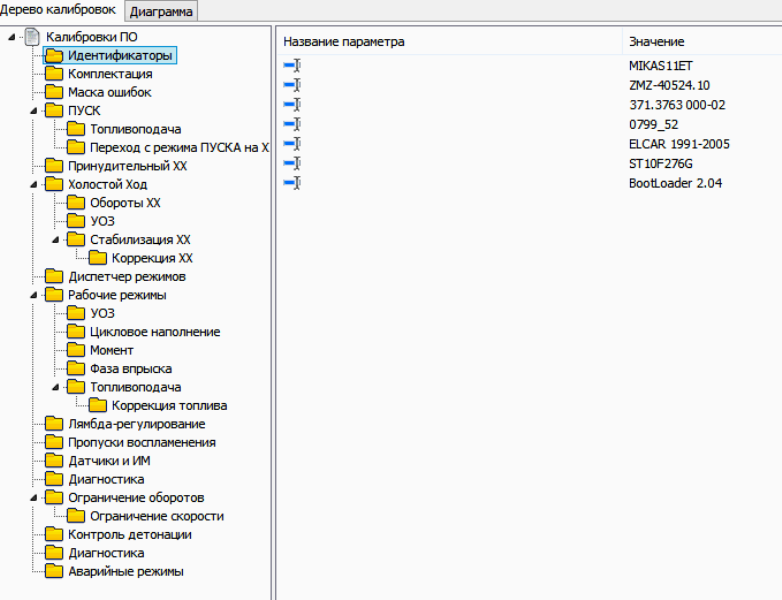
Task: Click the parameter icon beside MIKAS11ET
Action: [x=292, y=66]
